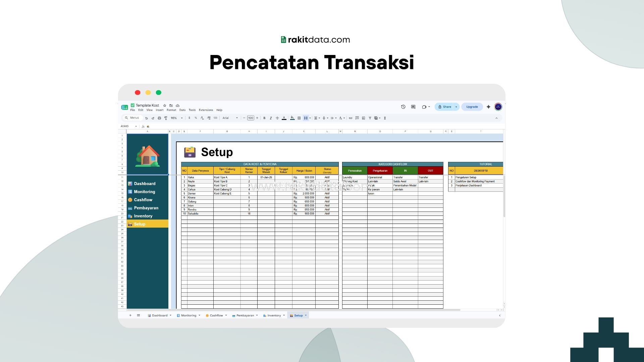Print the spreadsheet
This screenshot has width=644, height=362.
coord(159,118)
